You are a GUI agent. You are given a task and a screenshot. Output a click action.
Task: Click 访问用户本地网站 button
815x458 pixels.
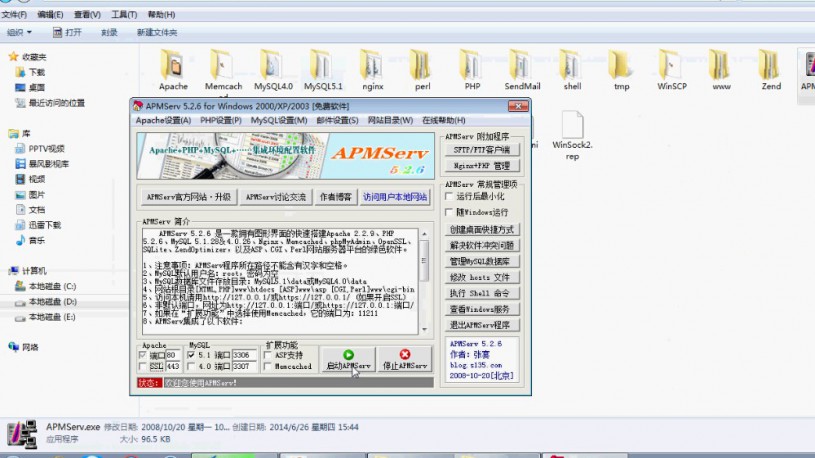click(395, 197)
